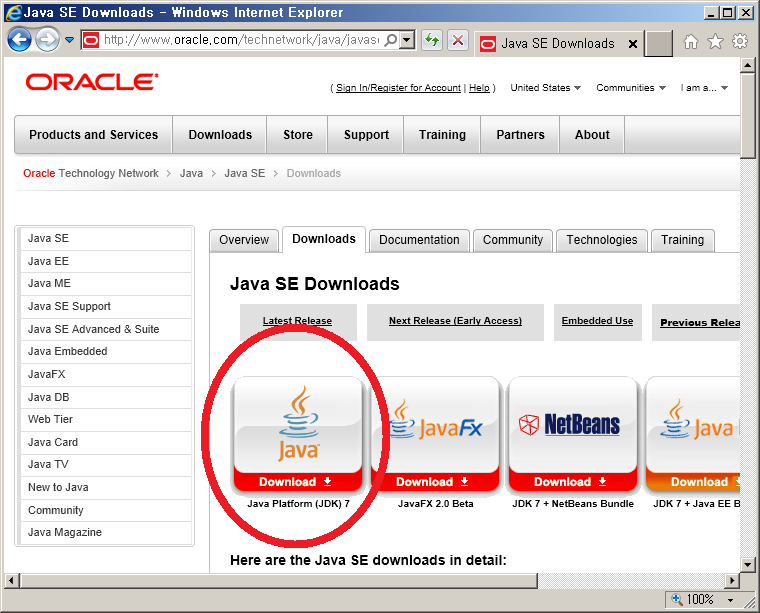760x613 pixels.
Task: Click the Latest Release link
Action: coord(298,321)
